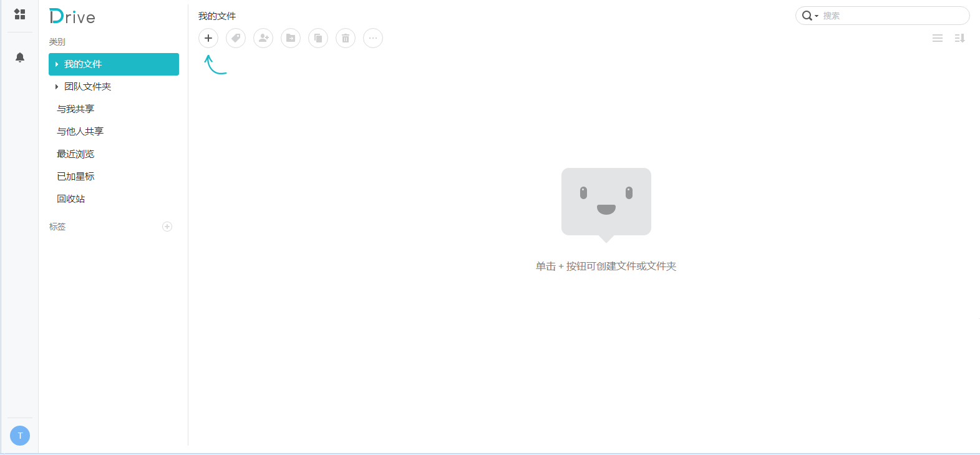Toggle the sort order icon
Screen dimensions: 980x455
959,38
